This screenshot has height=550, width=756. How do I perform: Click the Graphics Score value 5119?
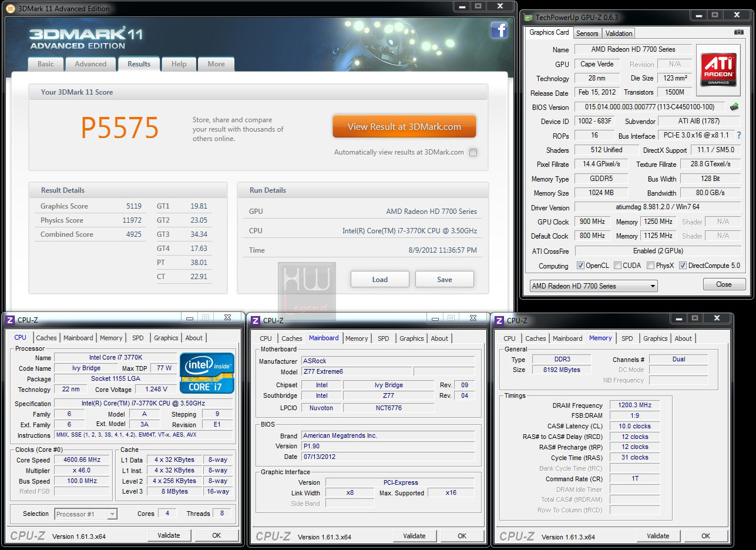(x=134, y=206)
